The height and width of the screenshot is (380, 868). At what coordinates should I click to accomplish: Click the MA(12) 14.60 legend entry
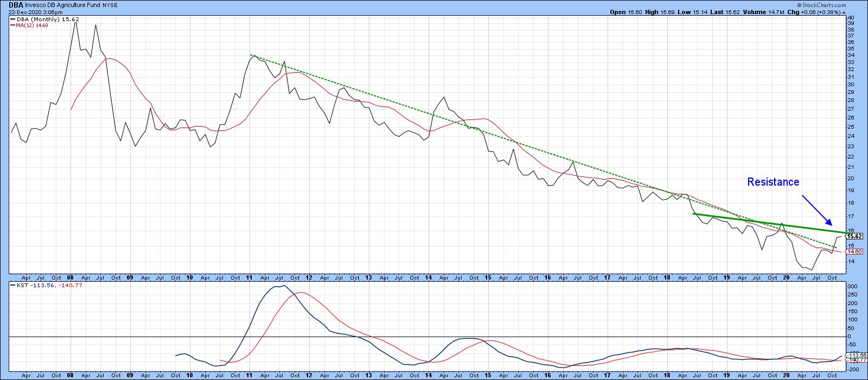[x=29, y=25]
